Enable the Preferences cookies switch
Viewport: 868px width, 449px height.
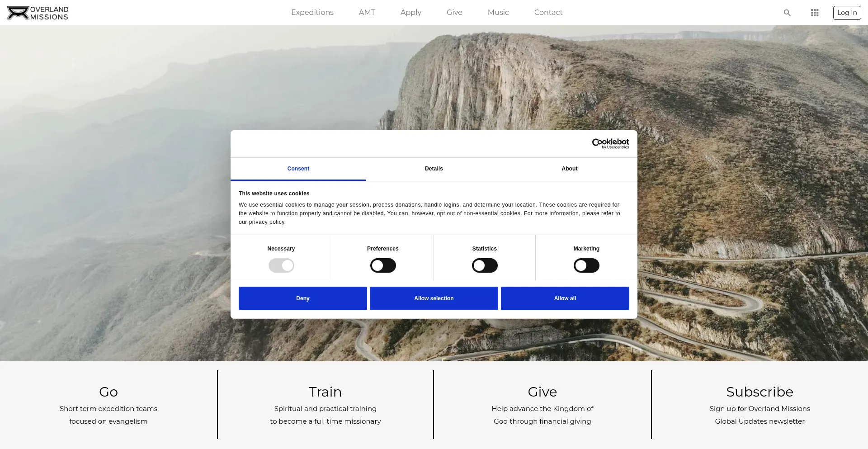pos(383,265)
